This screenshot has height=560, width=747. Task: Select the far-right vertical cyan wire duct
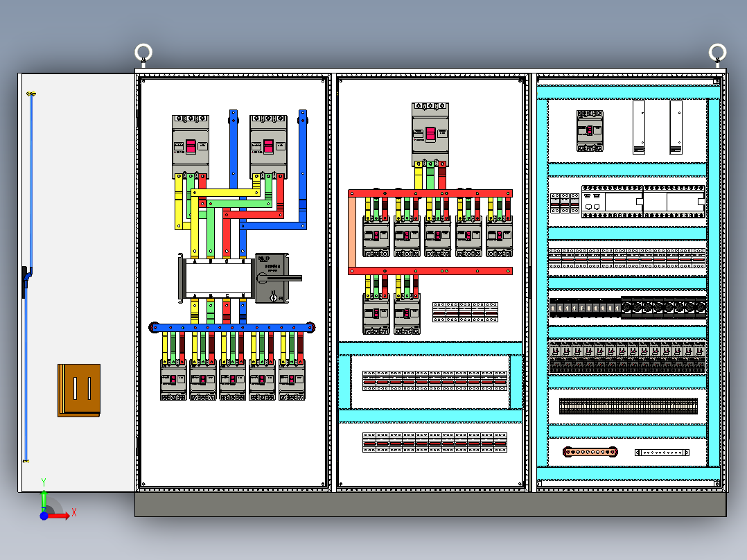click(x=713, y=283)
